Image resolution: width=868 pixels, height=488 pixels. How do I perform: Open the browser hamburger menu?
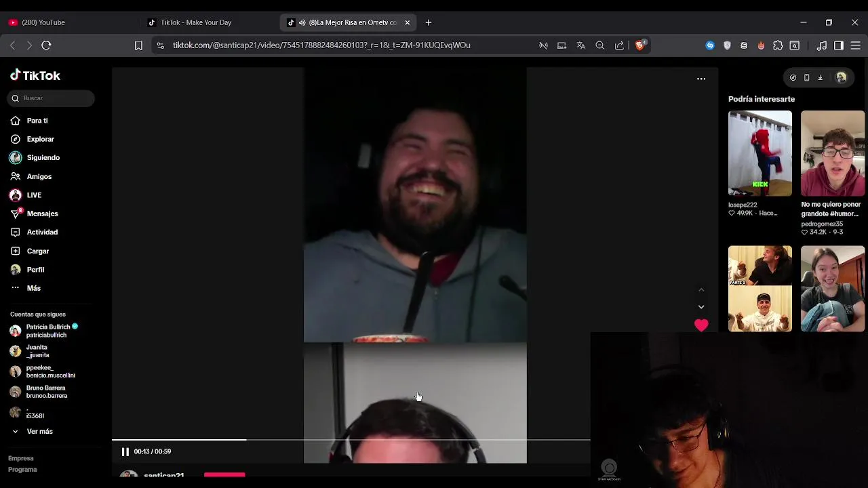pos(856,45)
